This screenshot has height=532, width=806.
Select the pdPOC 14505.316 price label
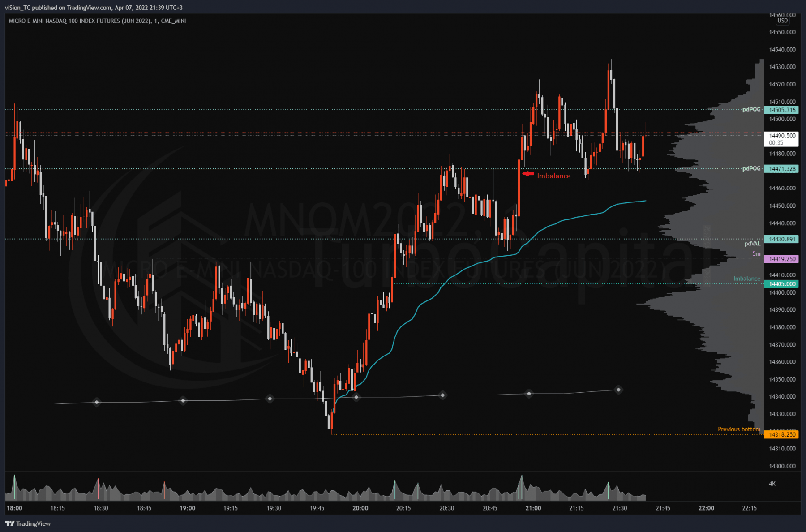coord(782,110)
